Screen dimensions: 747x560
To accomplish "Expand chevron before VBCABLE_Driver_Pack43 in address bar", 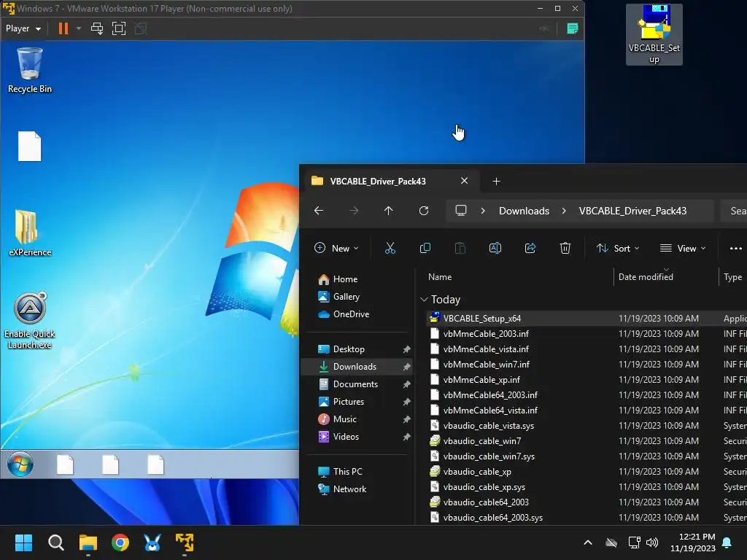I will 564,211.
